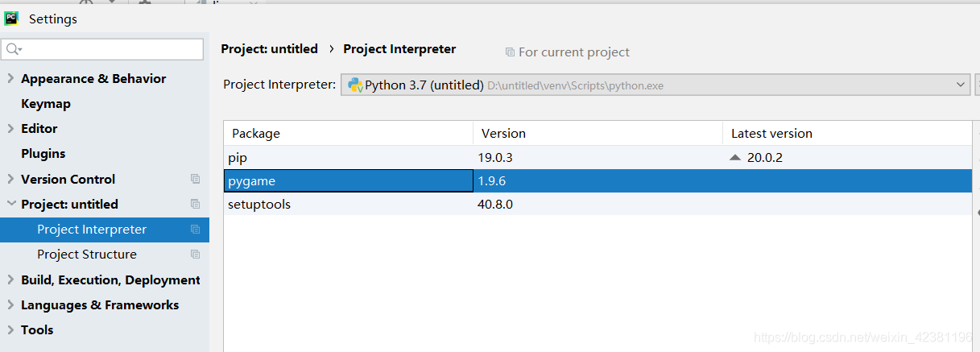The height and width of the screenshot is (352, 980).
Task: Click the For current project icon
Action: pyautogui.click(x=510, y=52)
